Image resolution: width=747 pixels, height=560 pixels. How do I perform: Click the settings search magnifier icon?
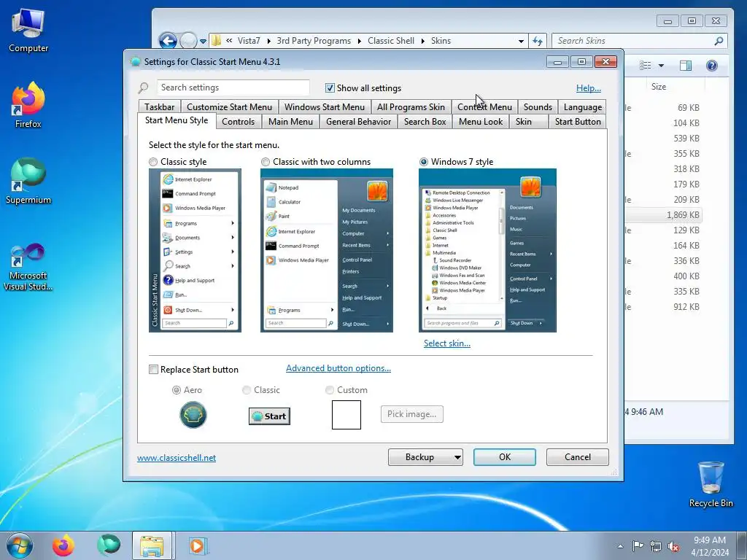pyautogui.click(x=143, y=88)
